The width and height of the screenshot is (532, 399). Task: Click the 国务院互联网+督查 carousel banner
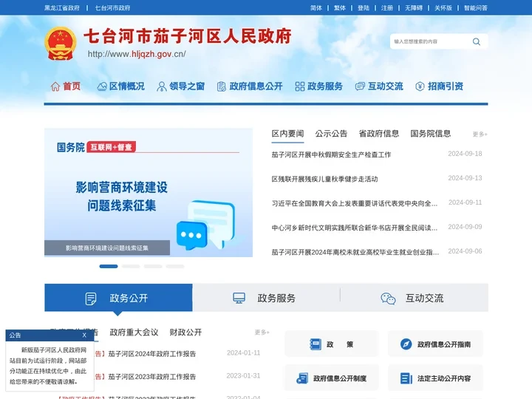click(x=149, y=192)
